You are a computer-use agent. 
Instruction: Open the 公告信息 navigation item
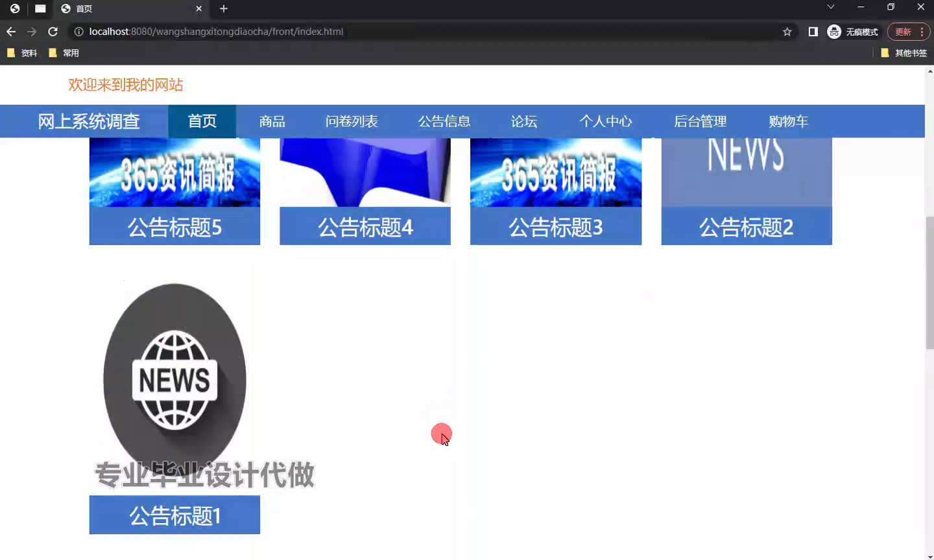pyautogui.click(x=444, y=121)
